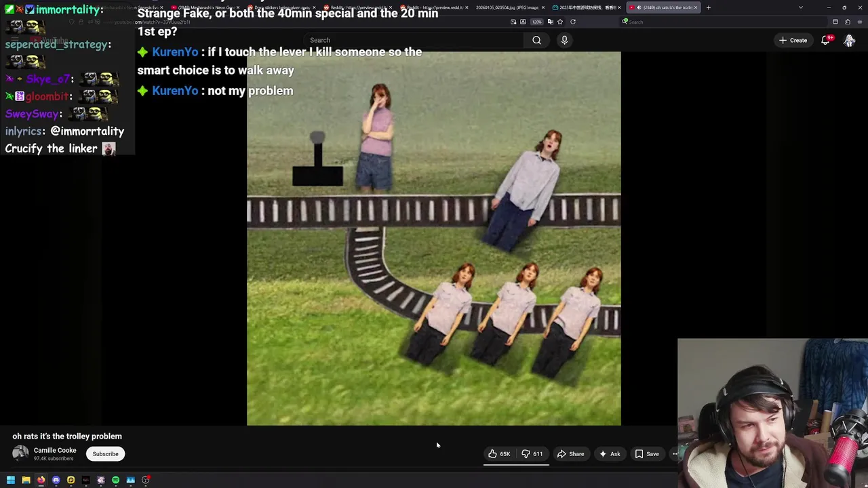Viewport: 868px width, 488px height.
Task: Open the YouTube account avatar menu
Action: [x=849, y=40]
